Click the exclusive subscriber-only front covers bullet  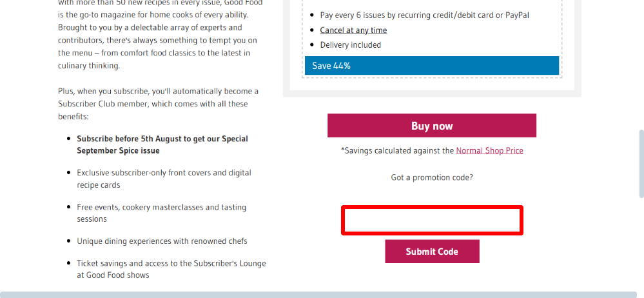pos(164,179)
